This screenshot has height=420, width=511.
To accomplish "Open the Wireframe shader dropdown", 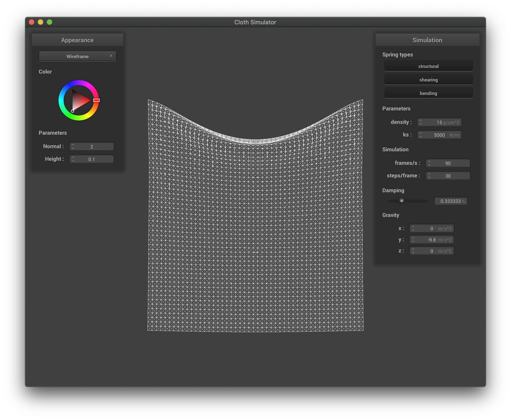I will 77,56.
